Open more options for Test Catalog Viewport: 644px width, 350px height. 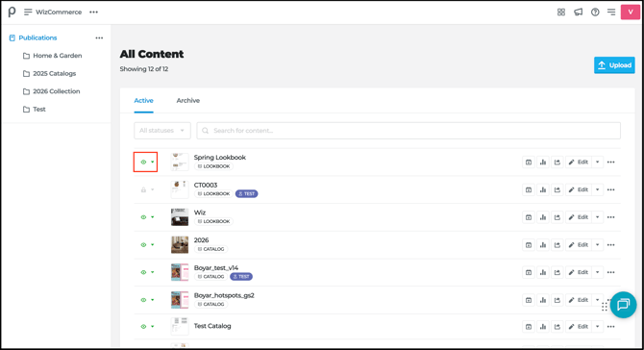click(610, 327)
